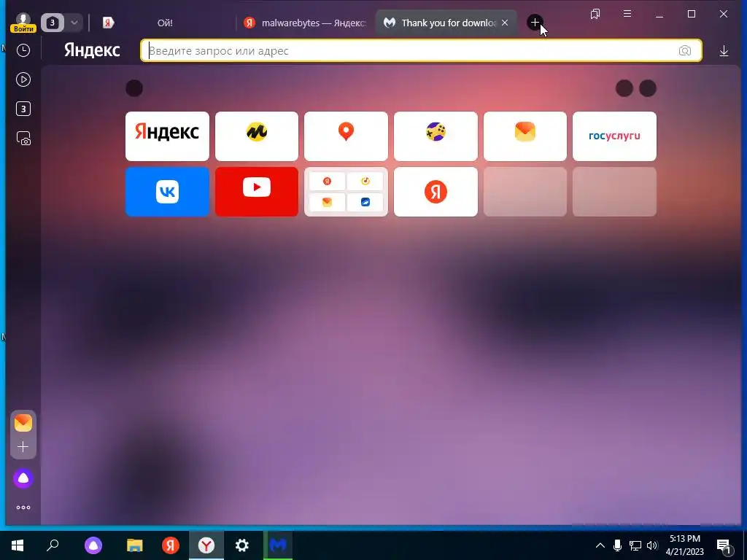Open volume speaker tray icon
The image size is (747, 560).
652,545
